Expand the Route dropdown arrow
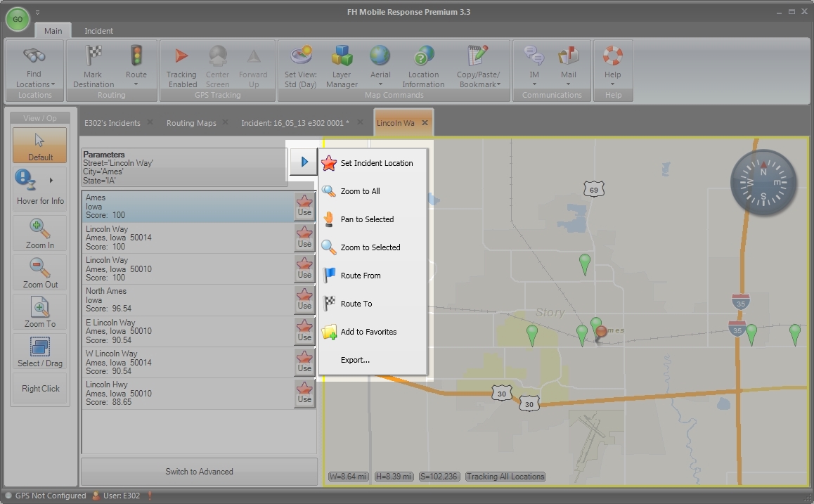The width and height of the screenshot is (814, 504). coord(136,84)
